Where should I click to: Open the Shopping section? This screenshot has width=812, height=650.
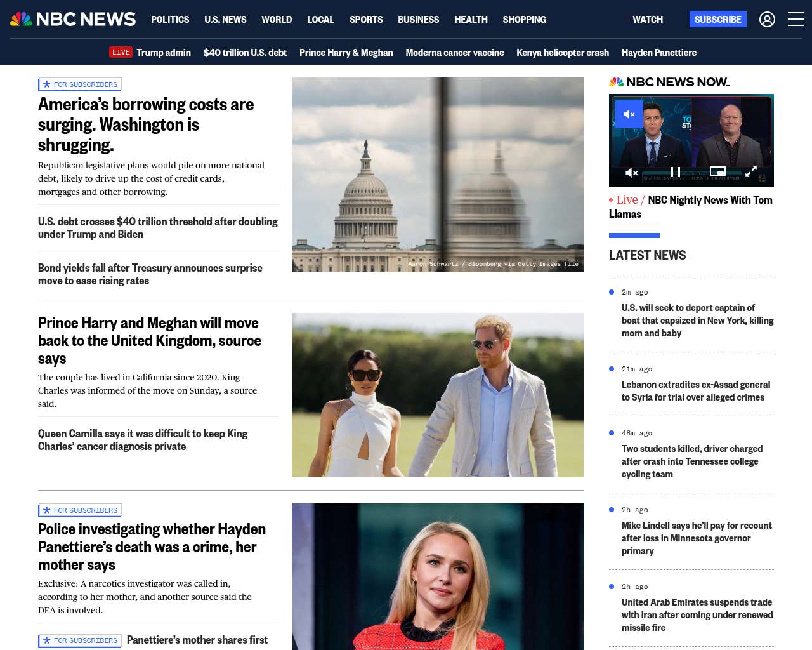524,20
